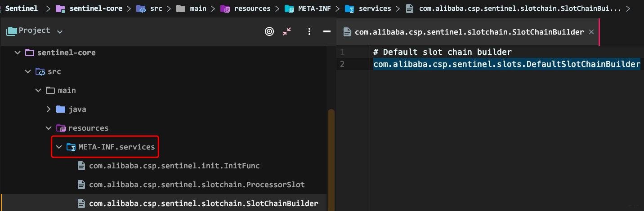Select META-INF.services folder in tree
644x211 pixels.
tap(116, 147)
